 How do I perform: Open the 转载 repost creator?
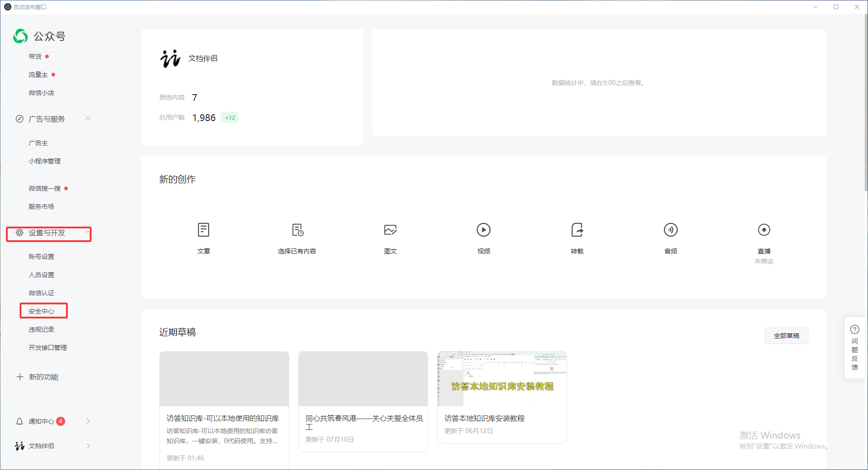[577, 239]
